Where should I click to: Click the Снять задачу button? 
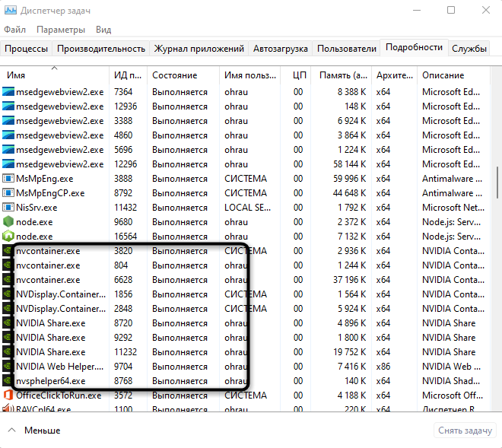465,431
